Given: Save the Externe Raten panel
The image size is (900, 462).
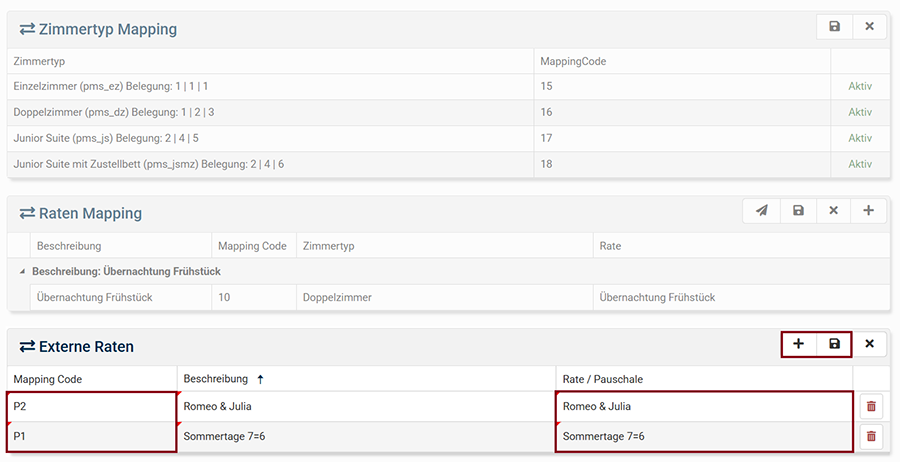Looking at the screenshot, I should point(834,344).
